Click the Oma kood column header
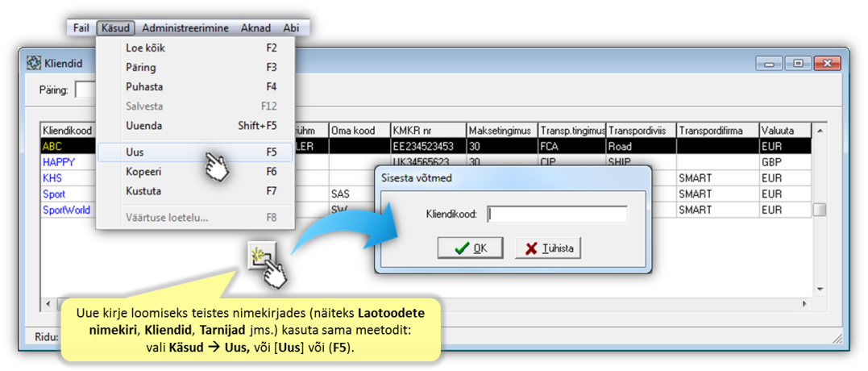 pos(359,131)
